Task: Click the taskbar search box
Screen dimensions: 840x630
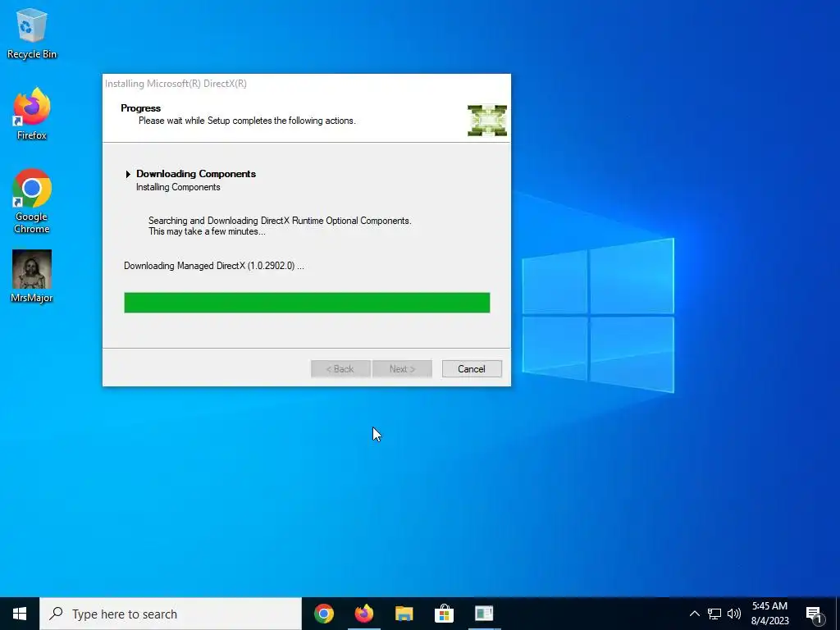Action: (x=171, y=614)
